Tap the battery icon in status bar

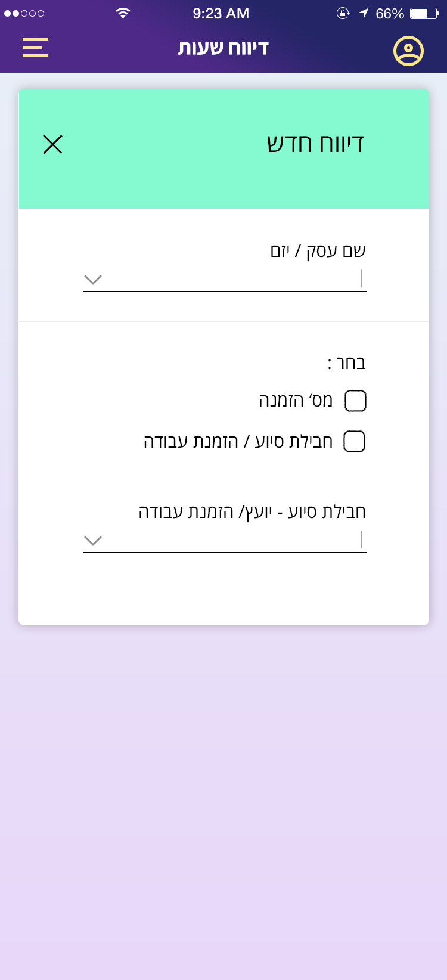424,13
